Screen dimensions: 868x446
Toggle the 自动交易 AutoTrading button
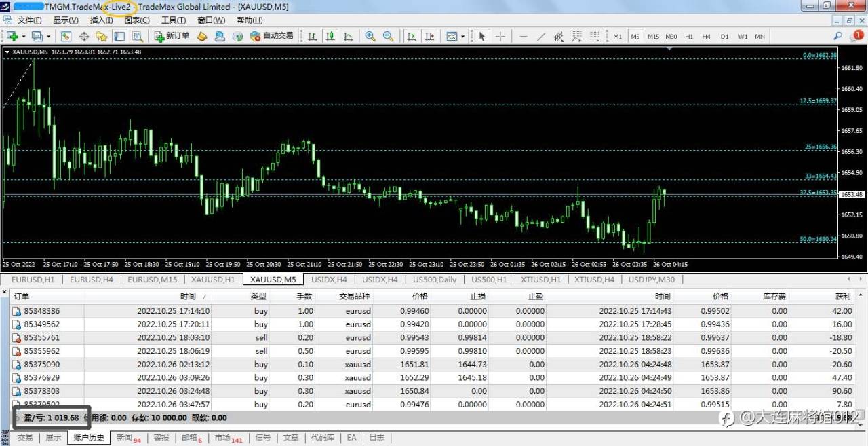(x=271, y=36)
